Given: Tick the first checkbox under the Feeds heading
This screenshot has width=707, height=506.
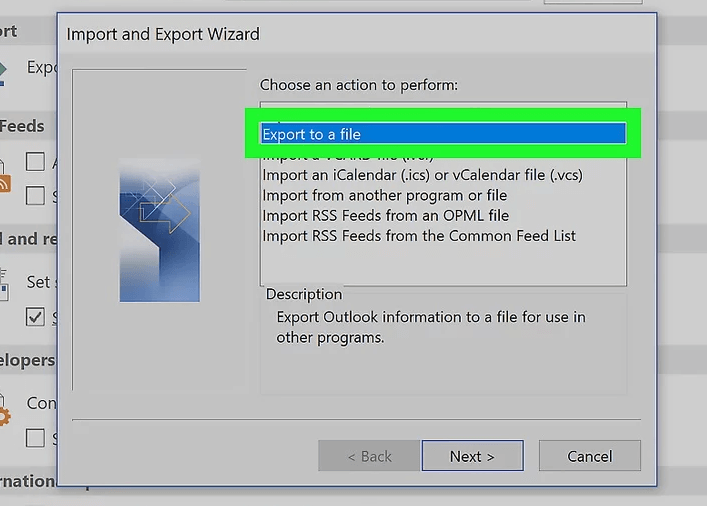Looking at the screenshot, I should (x=36, y=161).
